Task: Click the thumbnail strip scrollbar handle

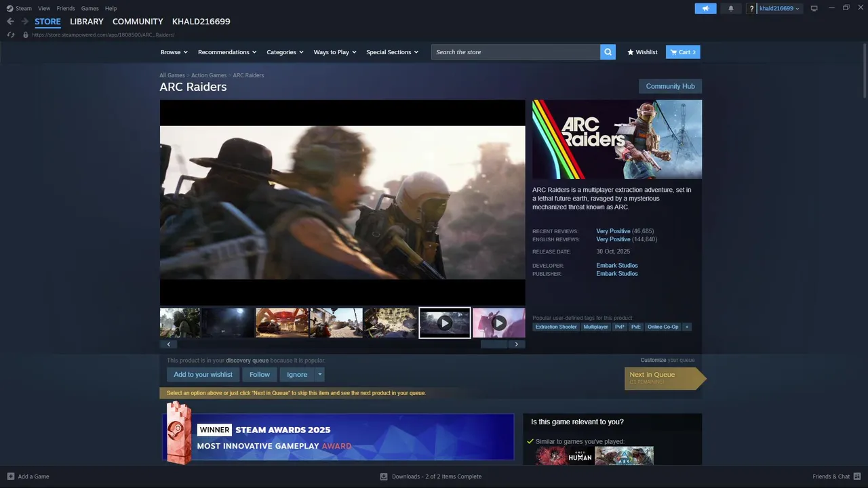Action: (x=494, y=344)
